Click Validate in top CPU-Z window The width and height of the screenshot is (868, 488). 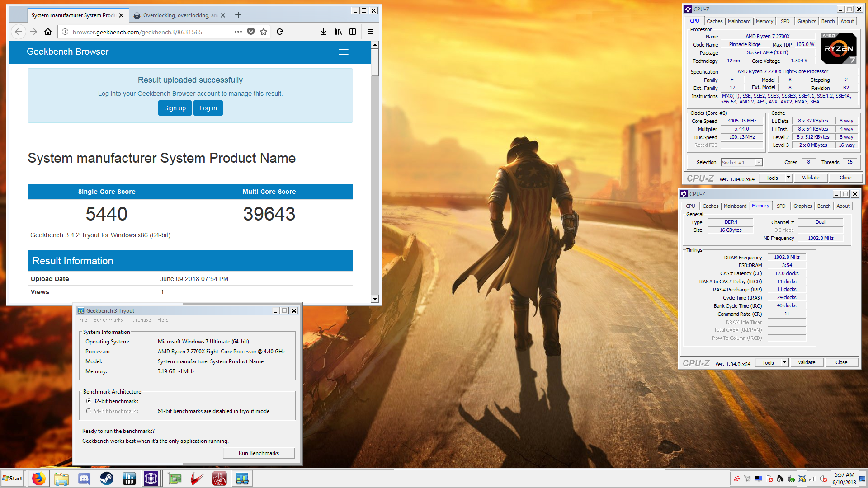point(811,178)
